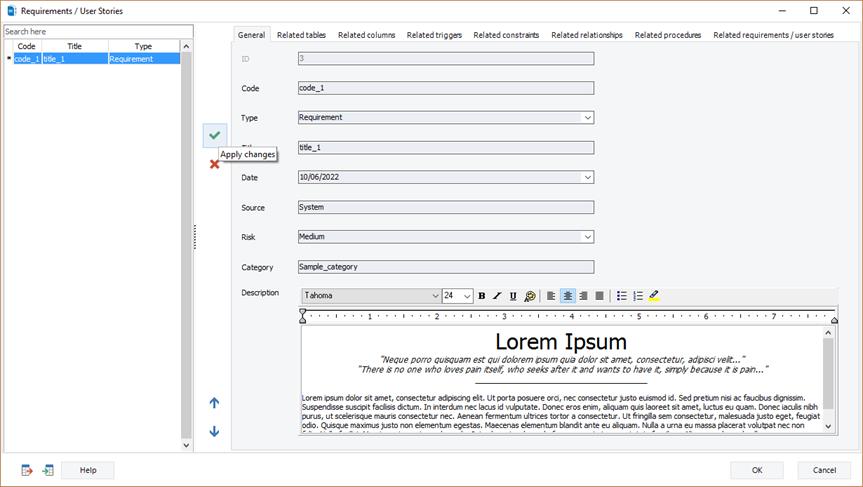Align description text right
863x487 pixels.
tap(583, 296)
